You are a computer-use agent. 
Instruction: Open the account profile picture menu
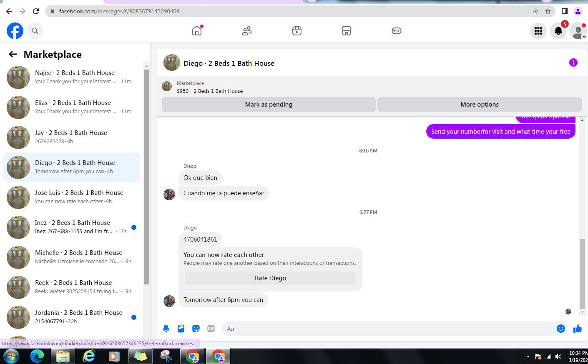[578, 31]
